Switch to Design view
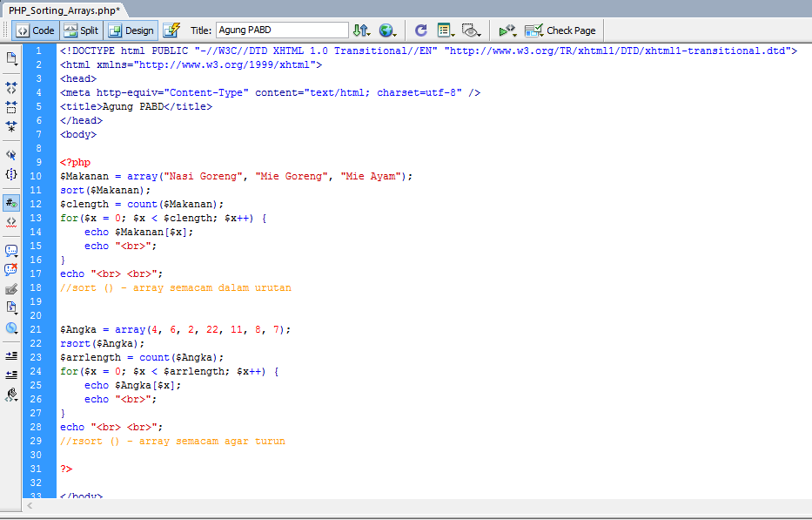 coord(131,30)
